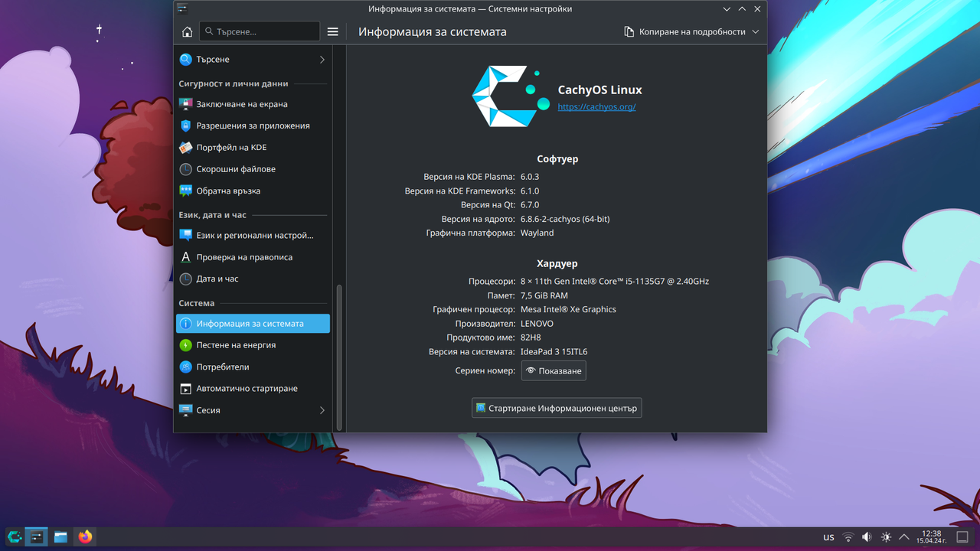The width and height of the screenshot is (980, 551).
Task: Click the Скорошни файлове clock icon
Action: pos(185,169)
